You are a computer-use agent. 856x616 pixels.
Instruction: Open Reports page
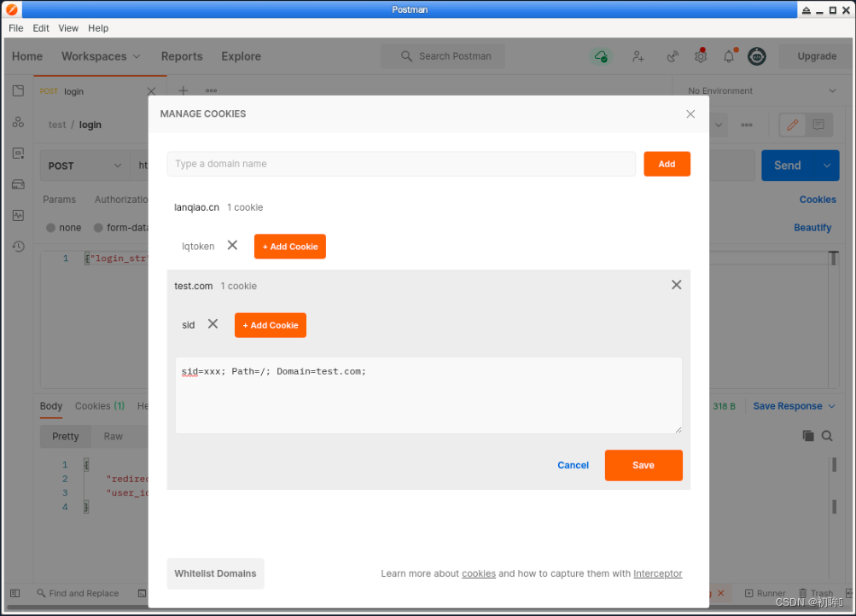point(182,56)
